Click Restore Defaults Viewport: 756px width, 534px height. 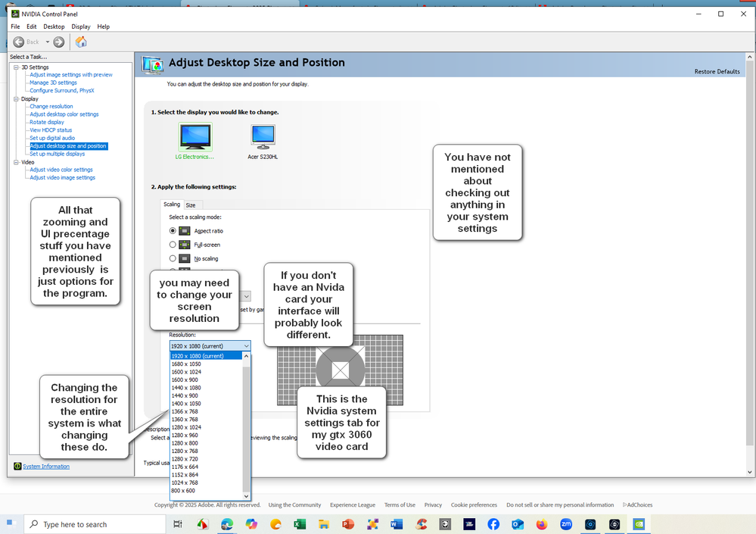tap(717, 71)
